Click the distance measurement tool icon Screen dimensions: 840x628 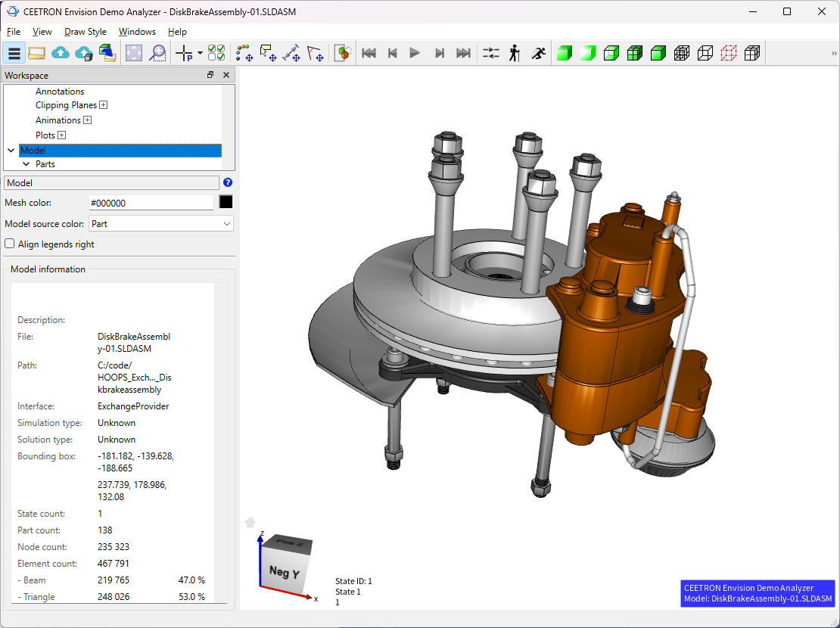(291, 53)
